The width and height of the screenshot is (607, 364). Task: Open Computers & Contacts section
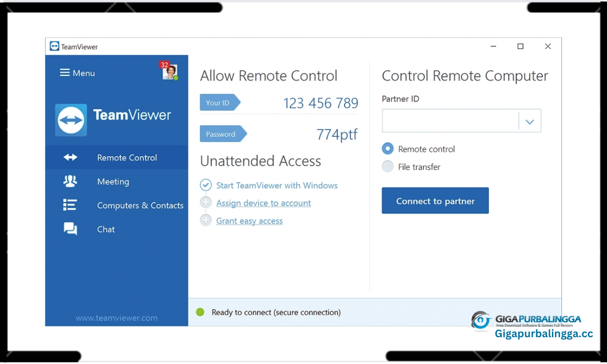pyautogui.click(x=116, y=205)
